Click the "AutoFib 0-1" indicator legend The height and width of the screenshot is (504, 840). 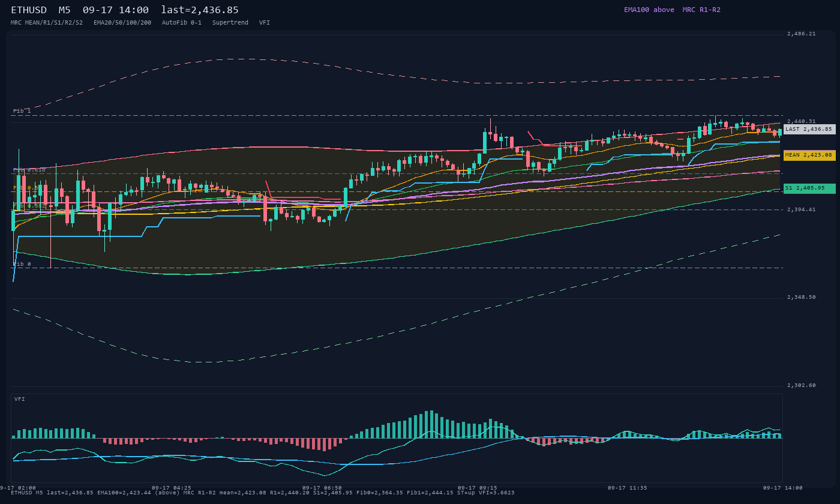182,23
